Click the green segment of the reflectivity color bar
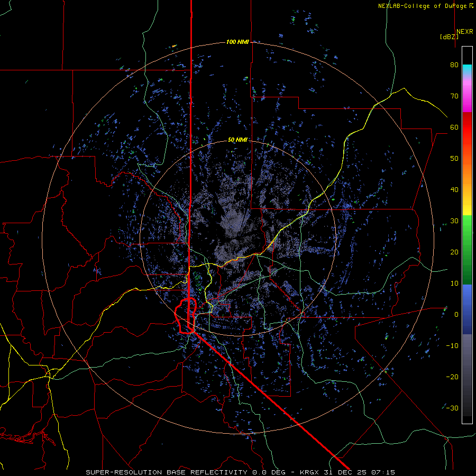Image resolution: width=476 pixels, height=476 pixels. pos(467,250)
